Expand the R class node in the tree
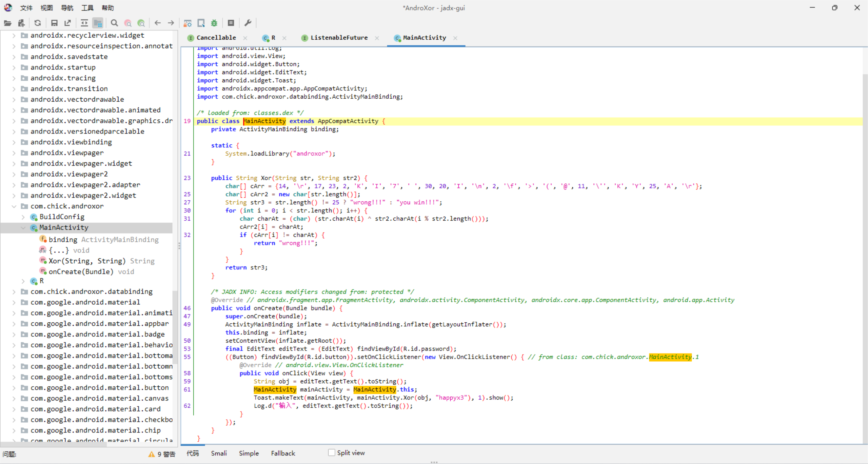Image resolution: width=868 pixels, height=464 pixels. [x=23, y=281]
